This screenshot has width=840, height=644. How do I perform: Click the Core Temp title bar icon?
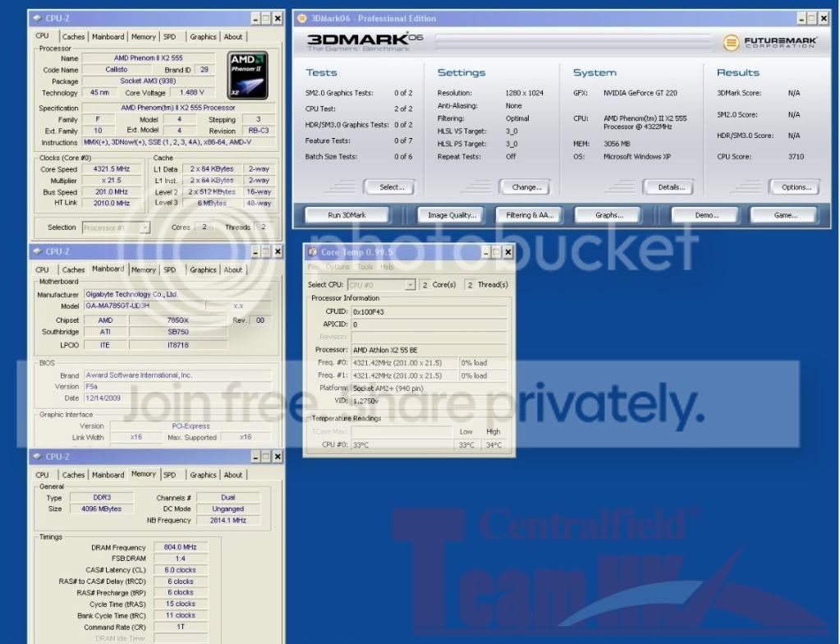pos(313,252)
